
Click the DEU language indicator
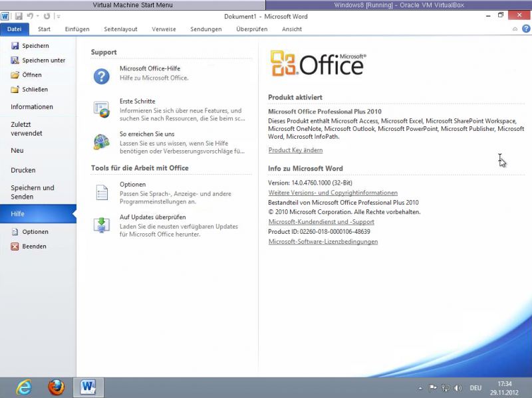coord(475,388)
